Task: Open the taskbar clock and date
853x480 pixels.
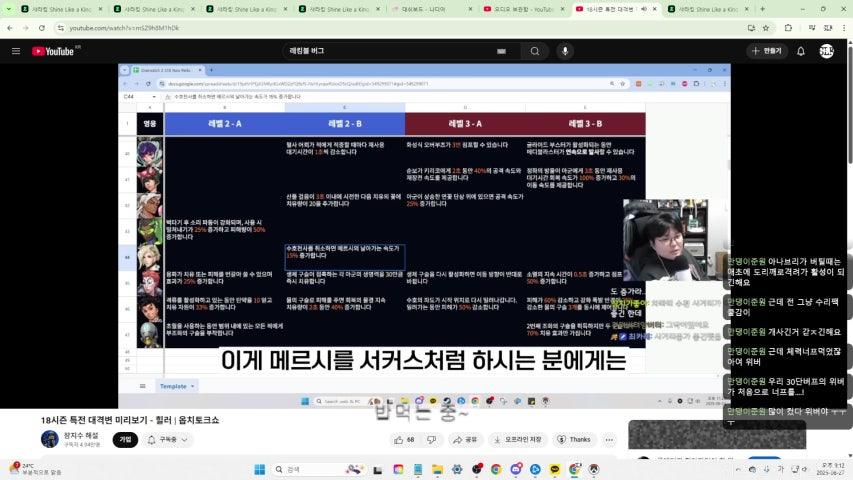Action: pyautogui.click(x=831, y=469)
